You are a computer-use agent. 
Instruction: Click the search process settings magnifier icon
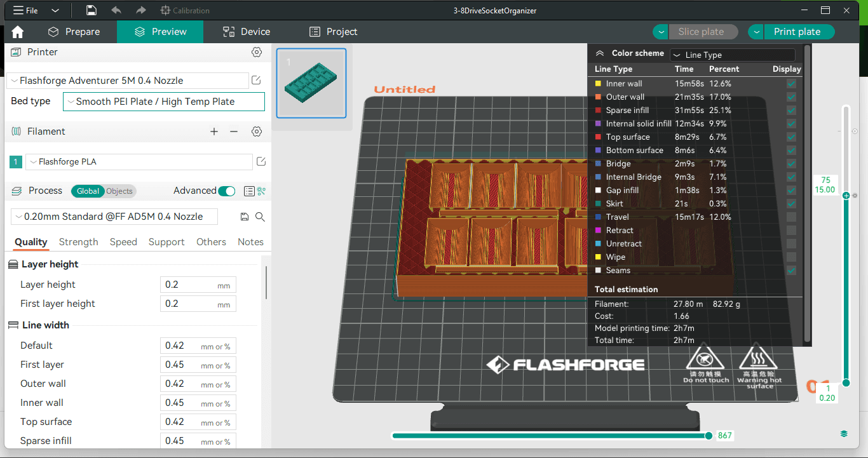pyautogui.click(x=260, y=217)
